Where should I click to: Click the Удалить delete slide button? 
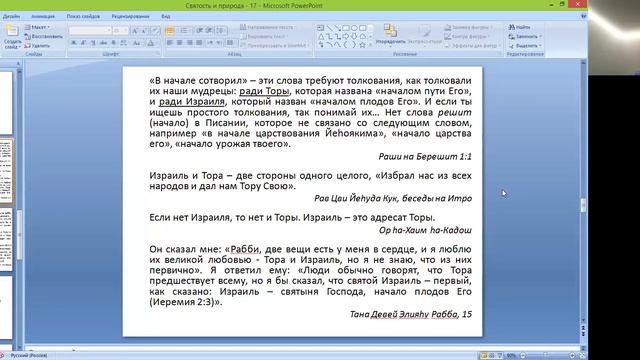coord(37,46)
